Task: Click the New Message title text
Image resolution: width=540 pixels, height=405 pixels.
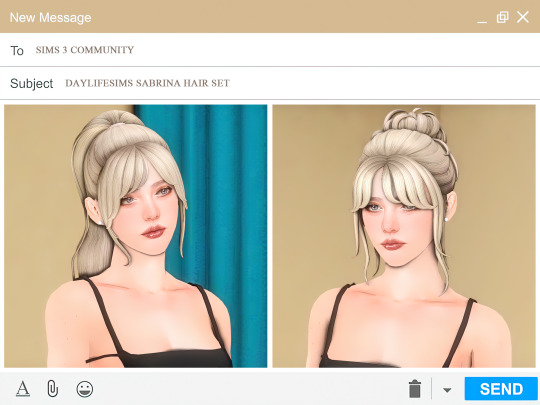Action: (50, 17)
